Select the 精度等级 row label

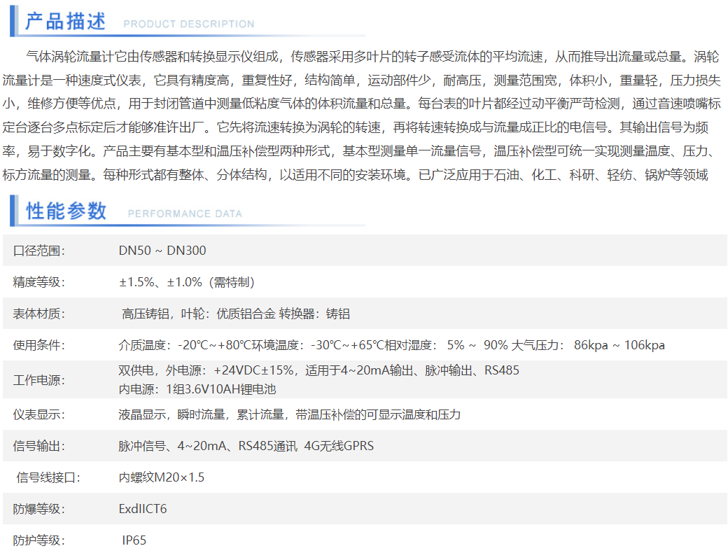pyautogui.click(x=39, y=282)
